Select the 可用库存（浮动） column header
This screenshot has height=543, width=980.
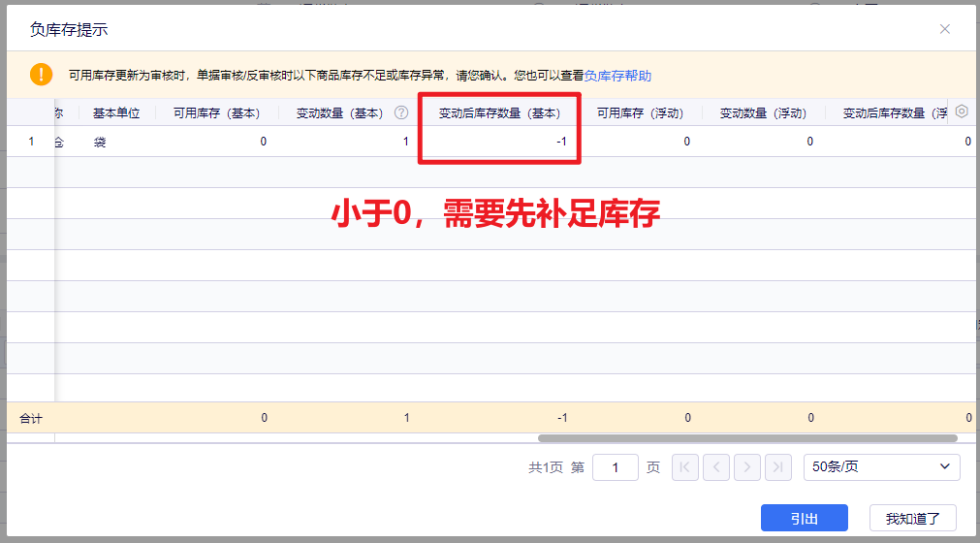(x=640, y=112)
